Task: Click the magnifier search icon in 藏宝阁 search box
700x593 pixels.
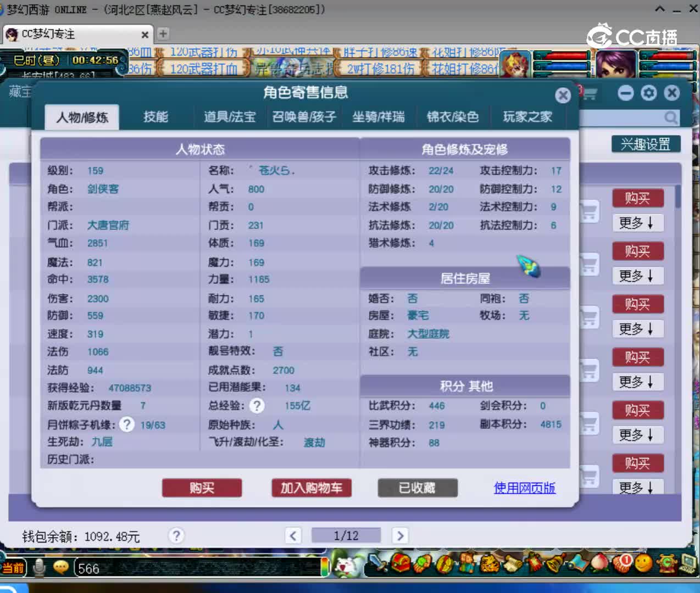Action: [x=671, y=117]
